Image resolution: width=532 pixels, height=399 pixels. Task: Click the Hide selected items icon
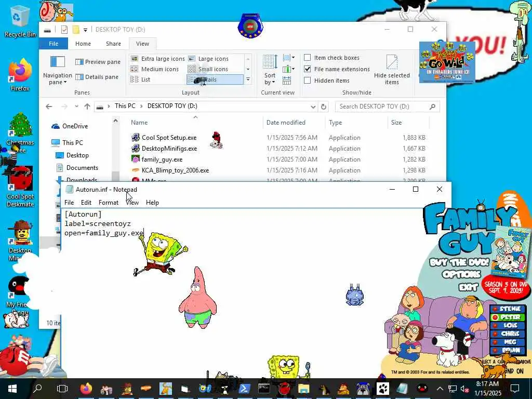point(392,62)
